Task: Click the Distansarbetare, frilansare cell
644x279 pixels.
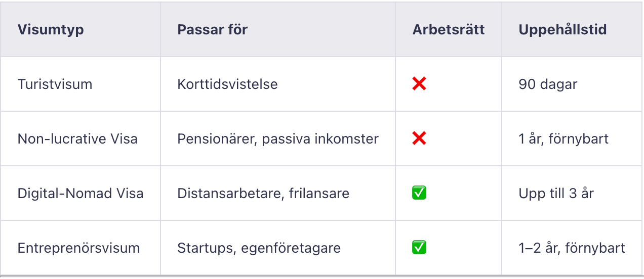Action: click(x=263, y=193)
